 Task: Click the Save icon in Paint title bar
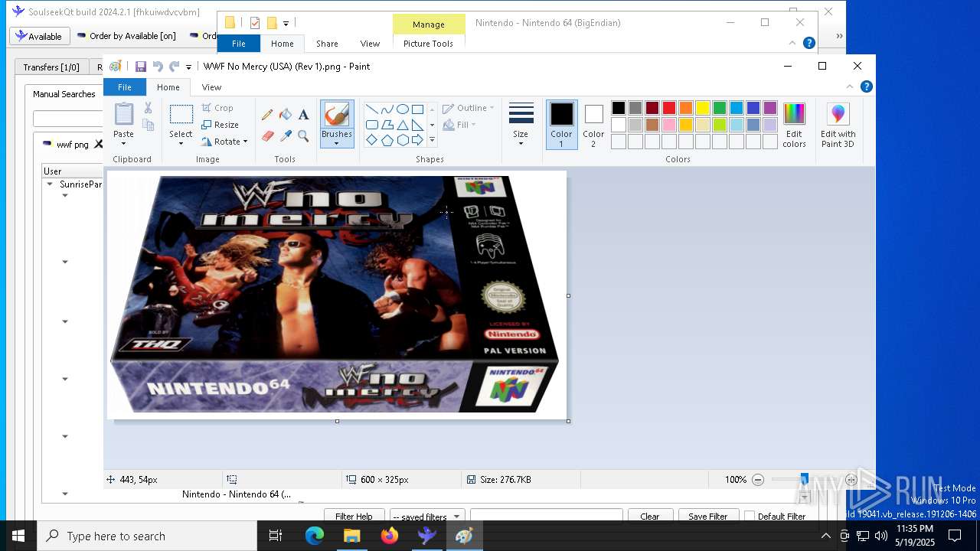141,67
